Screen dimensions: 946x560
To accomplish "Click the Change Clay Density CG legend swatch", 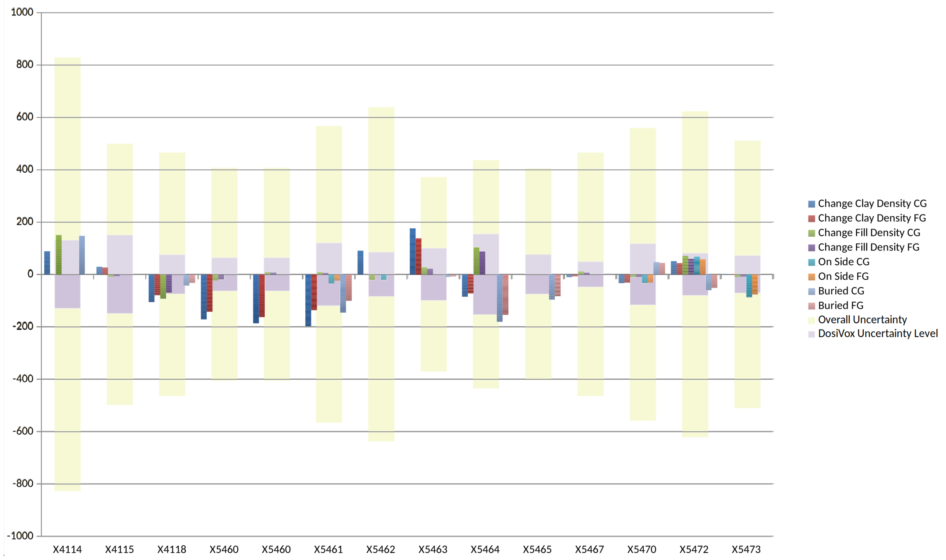I will click(x=811, y=204).
